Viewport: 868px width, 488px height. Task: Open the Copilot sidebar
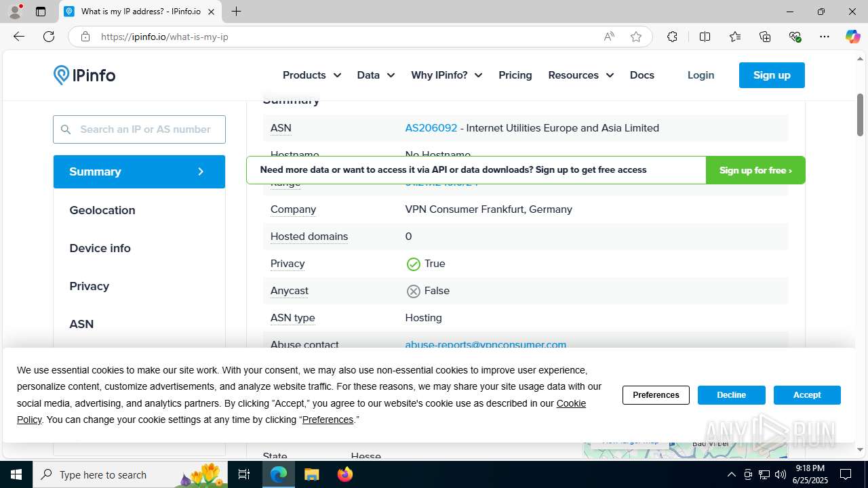[852, 37]
